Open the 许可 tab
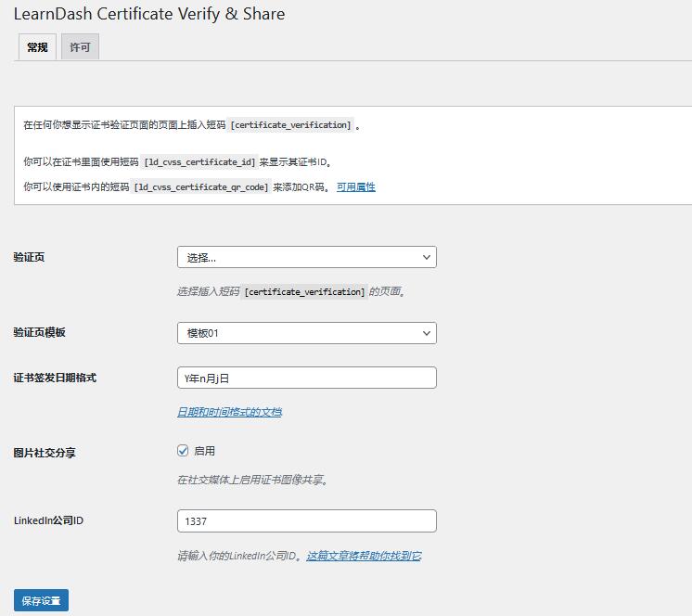Image resolution: width=692 pixels, height=616 pixels. tap(81, 47)
